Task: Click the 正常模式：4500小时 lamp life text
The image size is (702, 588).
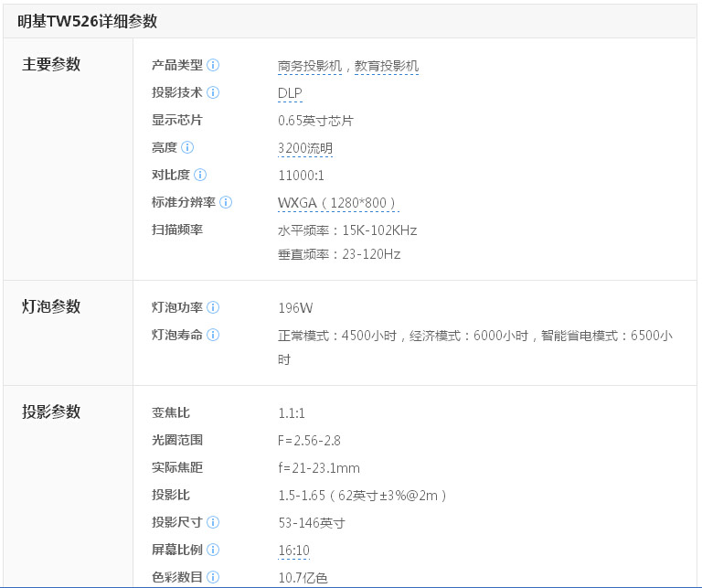Action: tap(337, 336)
